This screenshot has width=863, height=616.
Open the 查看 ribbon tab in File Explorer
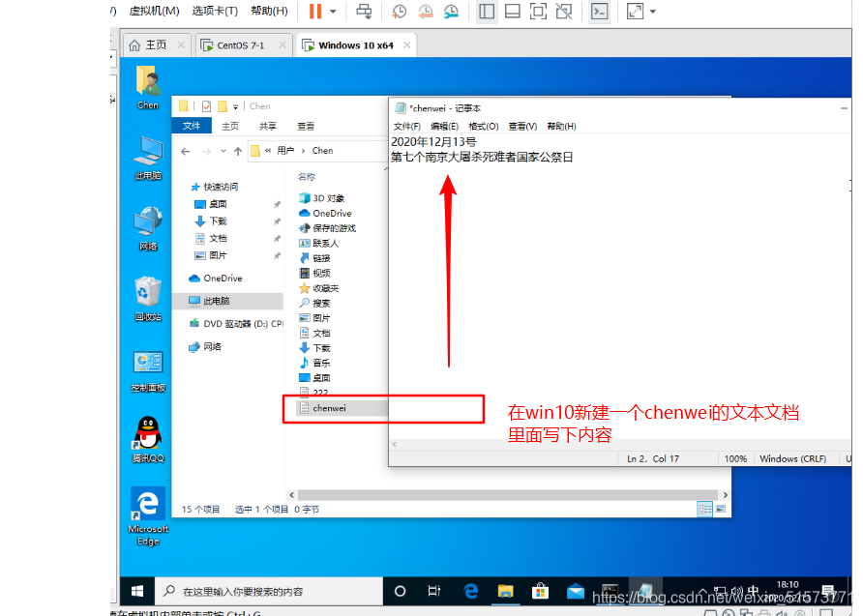(306, 126)
